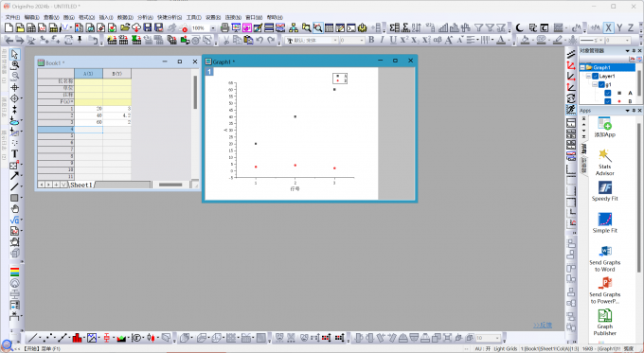Viewport: 644px width, 353px height.
Task: Click the Save project floppy icon
Action: pyautogui.click(x=148, y=27)
